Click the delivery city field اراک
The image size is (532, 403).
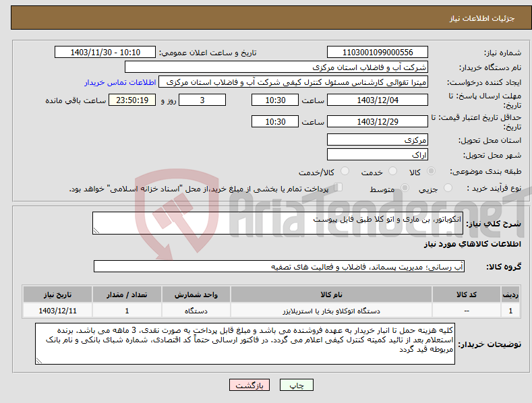(x=378, y=155)
